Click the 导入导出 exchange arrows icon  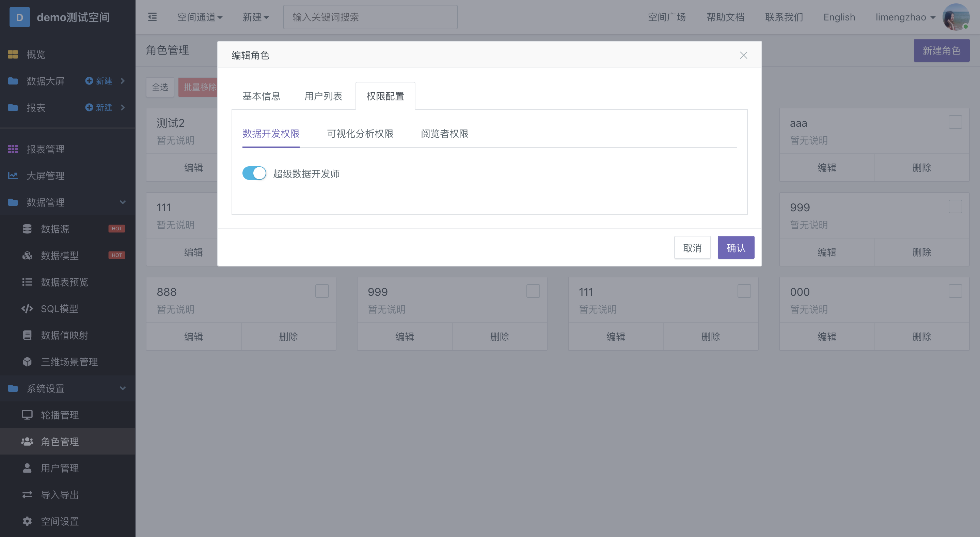(x=27, y=495)
